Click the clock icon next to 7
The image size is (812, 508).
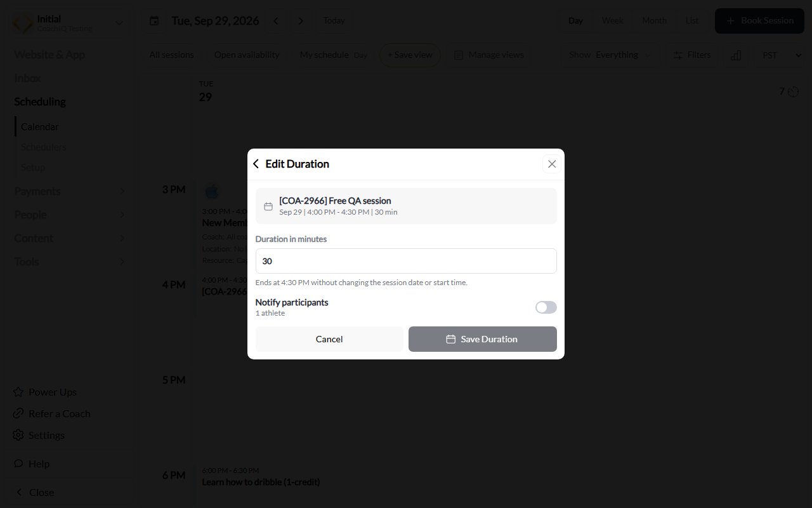click(x=793, y=92)
